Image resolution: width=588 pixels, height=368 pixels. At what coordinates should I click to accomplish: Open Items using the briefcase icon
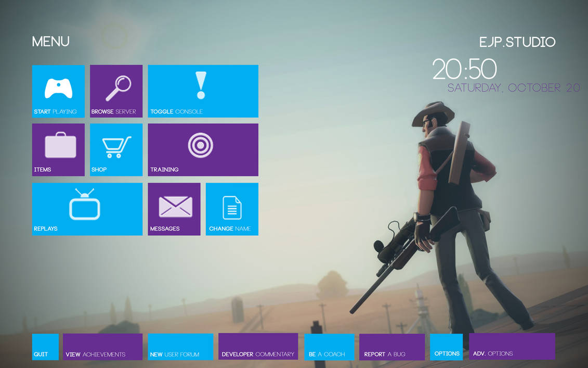pos(60,145)
